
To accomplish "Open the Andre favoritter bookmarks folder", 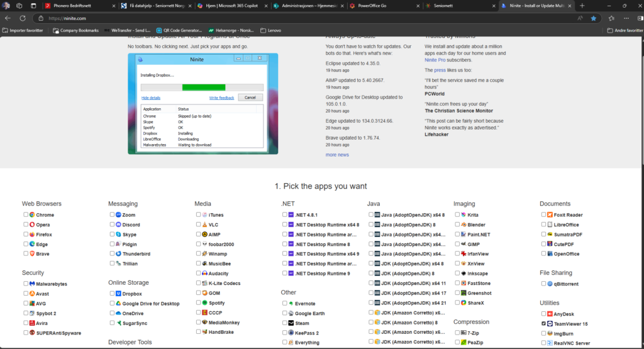I will coord(625,30).
